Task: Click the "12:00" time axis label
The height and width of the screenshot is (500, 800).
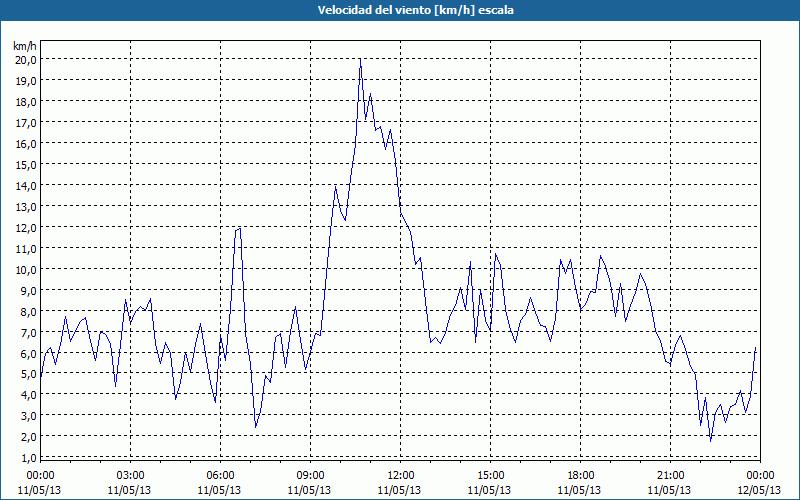Action: [400, 476]
